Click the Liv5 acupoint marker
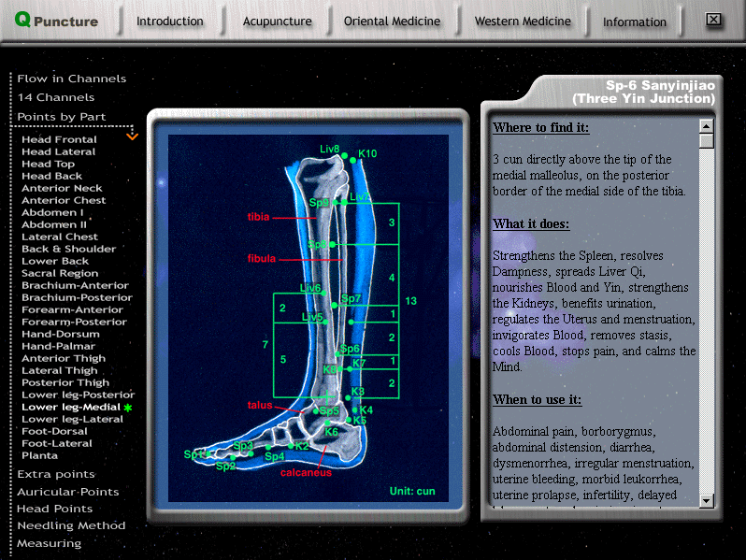The image size is (746, 560). (x=326, y=323)
